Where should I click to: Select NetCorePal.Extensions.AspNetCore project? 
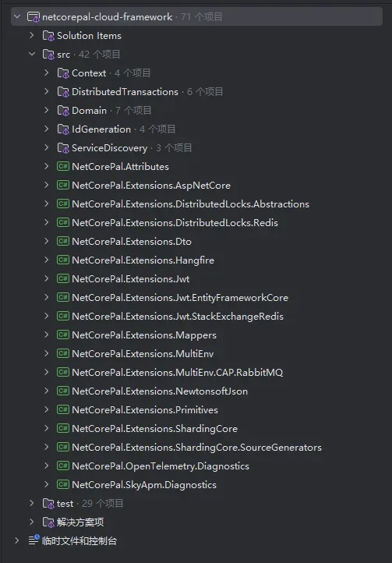(151, 186)
